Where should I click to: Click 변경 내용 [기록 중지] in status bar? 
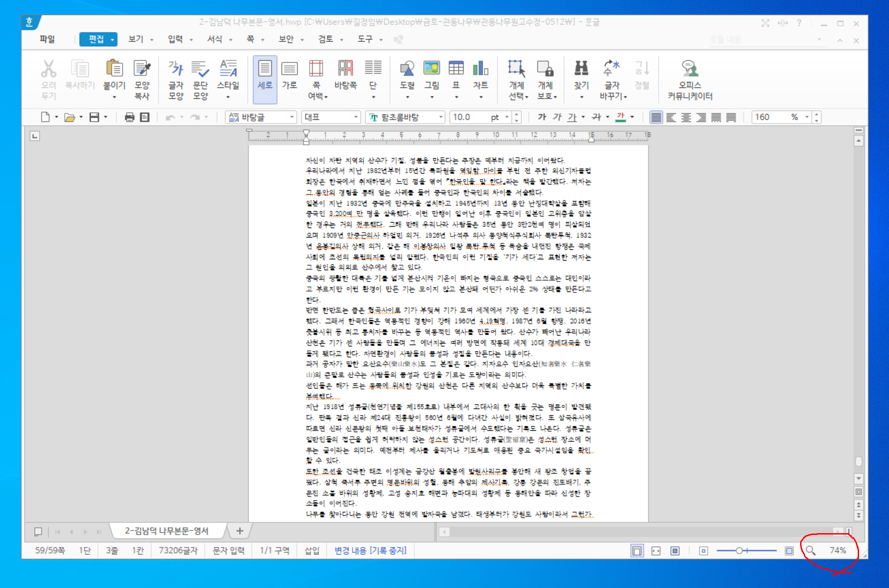click(370, 550)
